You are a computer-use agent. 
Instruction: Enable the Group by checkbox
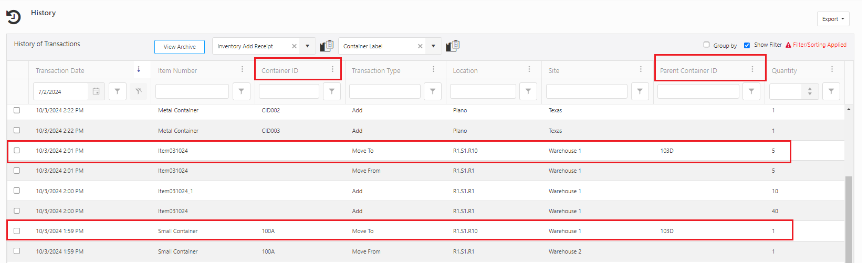pos(706,45)
